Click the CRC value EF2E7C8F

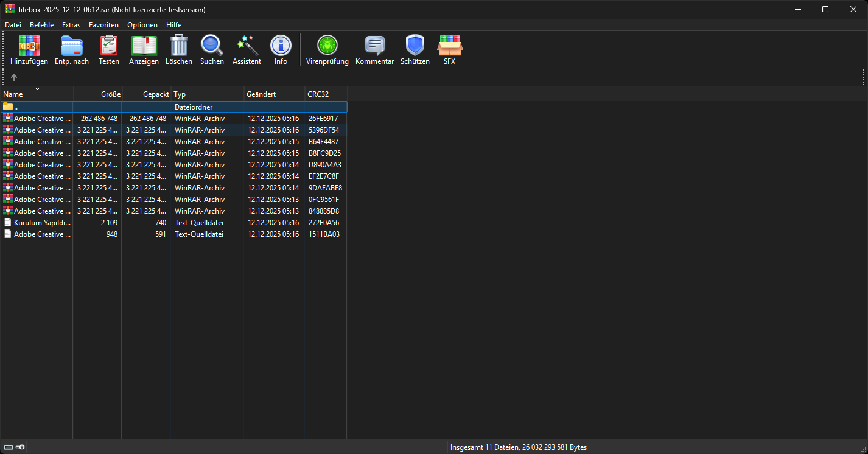pos(324,176)
